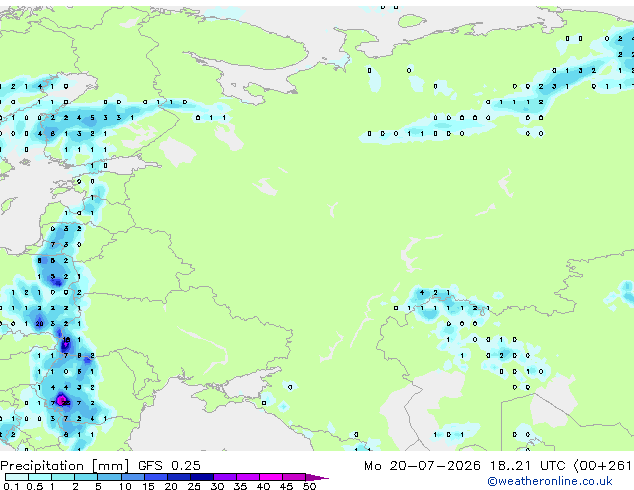Pick the legend swatch between 15 and 20
Screen dimensions: 634x490
click(x=156, y=477)
